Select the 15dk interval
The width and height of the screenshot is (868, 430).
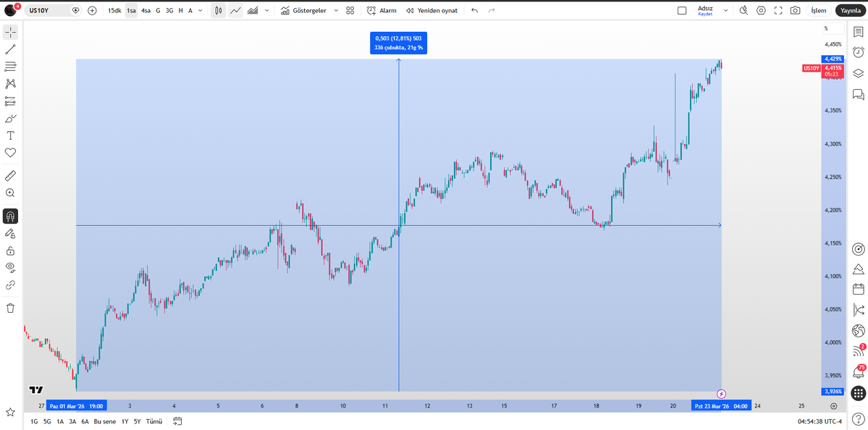[114, 11]
